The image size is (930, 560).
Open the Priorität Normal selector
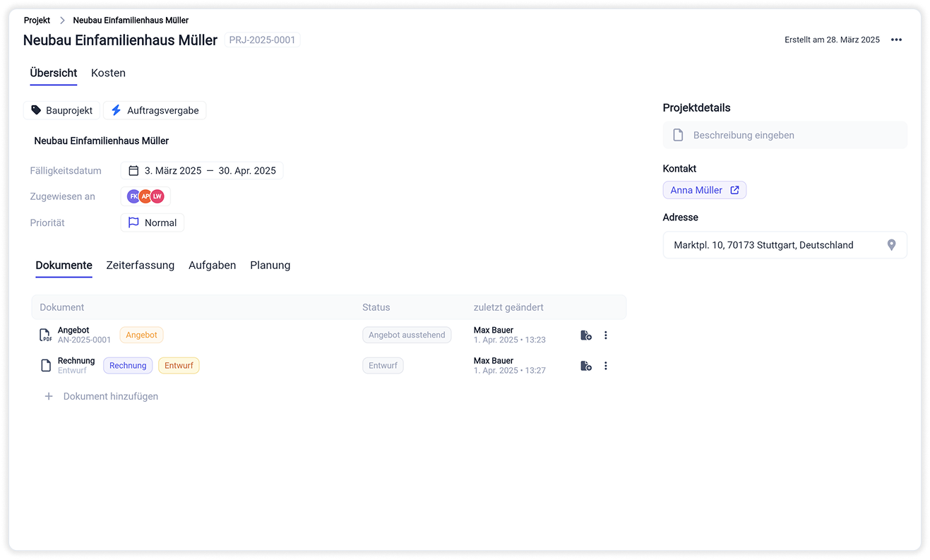[153, 223]
